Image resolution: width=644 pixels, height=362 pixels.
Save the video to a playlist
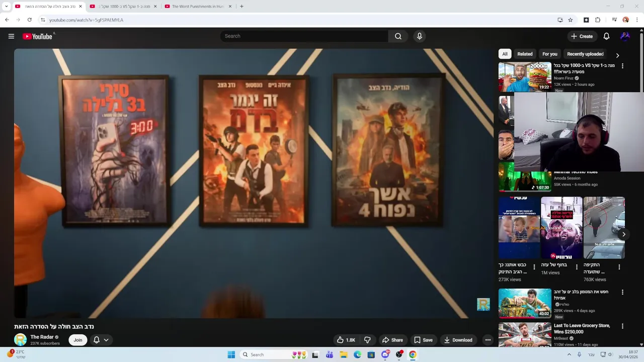coord(423,340)
